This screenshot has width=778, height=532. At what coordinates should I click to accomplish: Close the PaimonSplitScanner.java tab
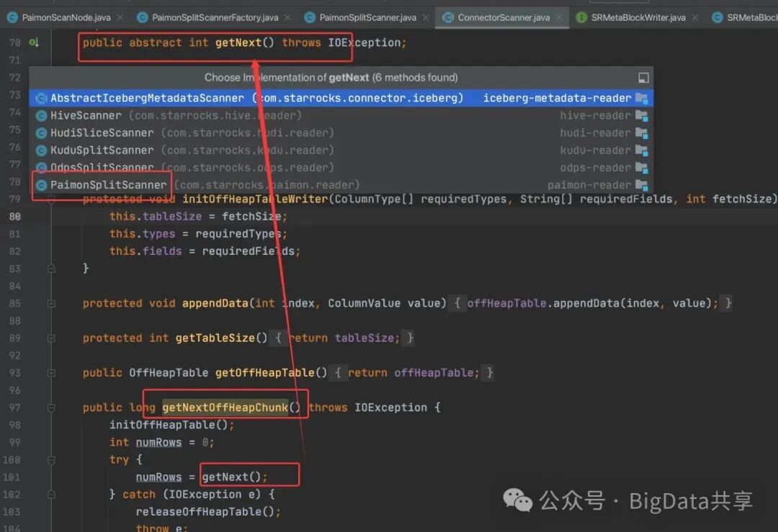click(x=426, y=18)
